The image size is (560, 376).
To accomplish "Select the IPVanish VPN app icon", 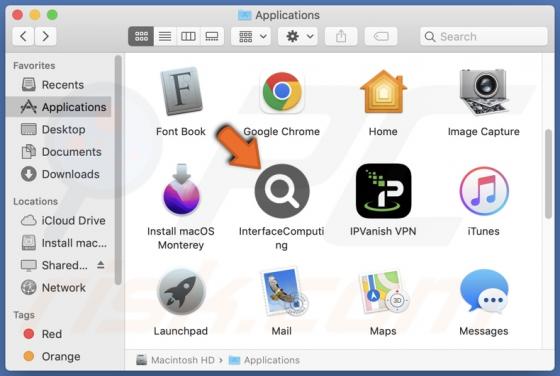I will tap(383, 191).
